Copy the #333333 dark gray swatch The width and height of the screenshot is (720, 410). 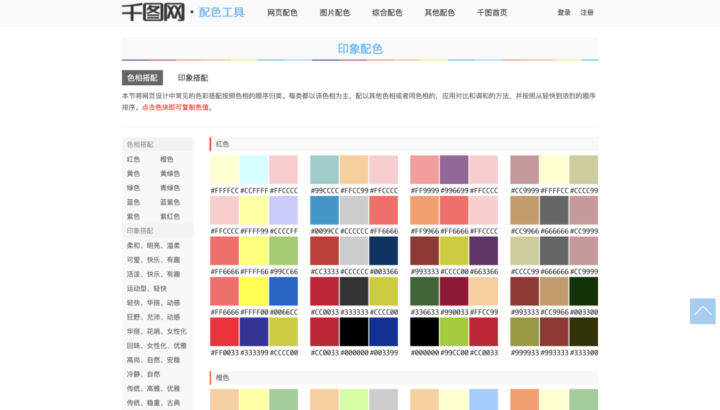354,291
